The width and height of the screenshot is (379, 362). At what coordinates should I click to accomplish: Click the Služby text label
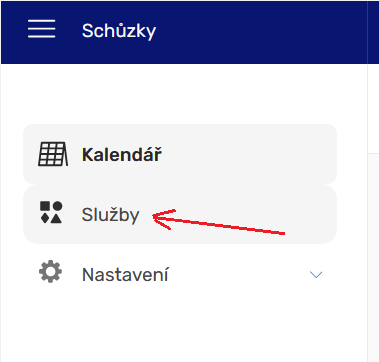(111, 215)
